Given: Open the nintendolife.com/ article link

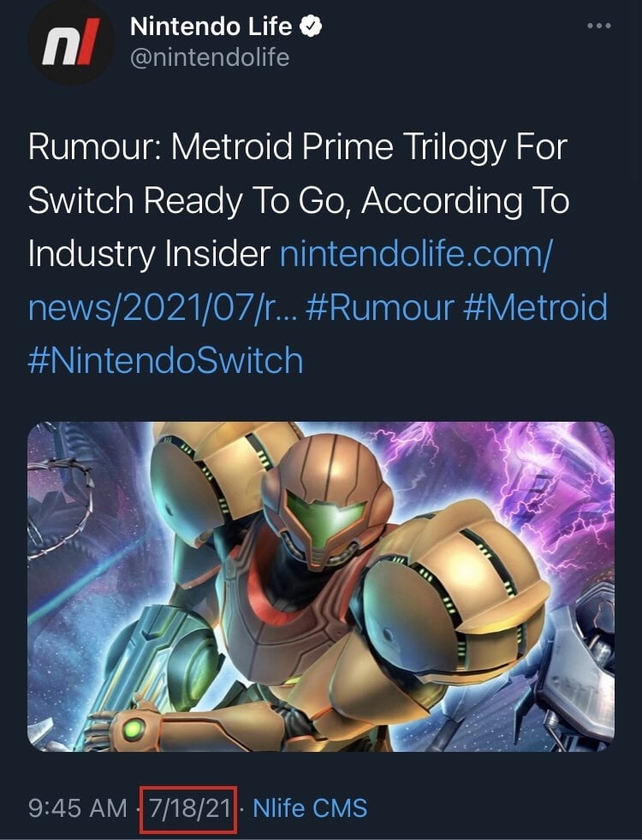Looking at the screenshot, I should (x=415, y=253).
